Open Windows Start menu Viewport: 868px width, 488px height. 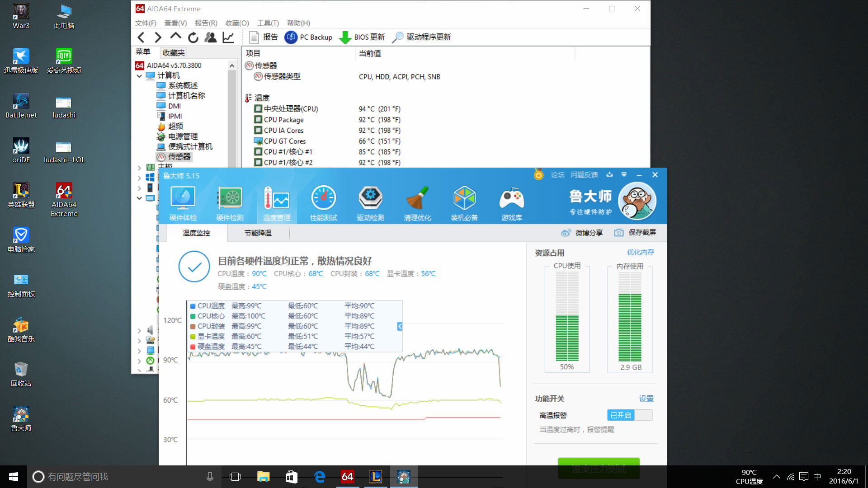pyautogui.click(x=14, y=477)
